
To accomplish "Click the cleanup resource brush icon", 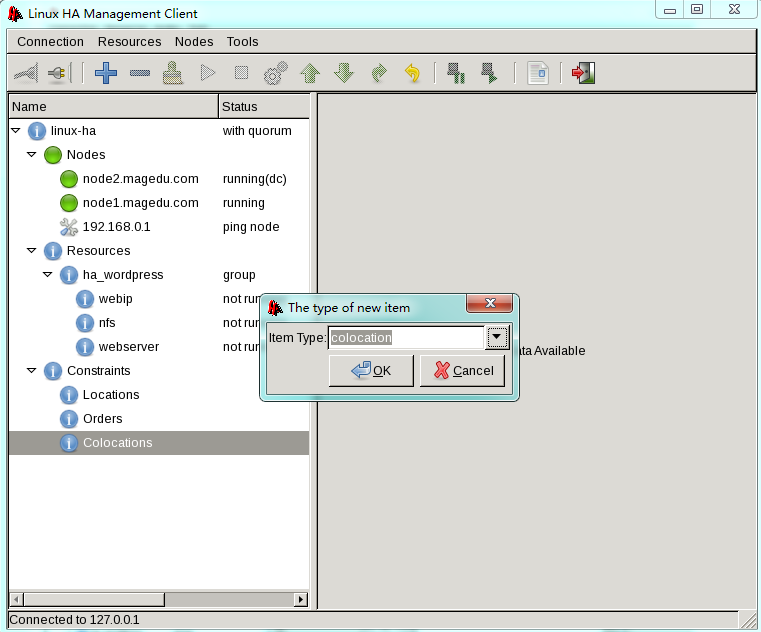I will 173,73.
